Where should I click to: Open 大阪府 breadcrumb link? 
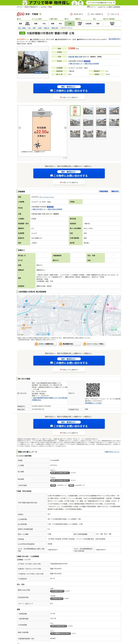[x=40, y=28]
